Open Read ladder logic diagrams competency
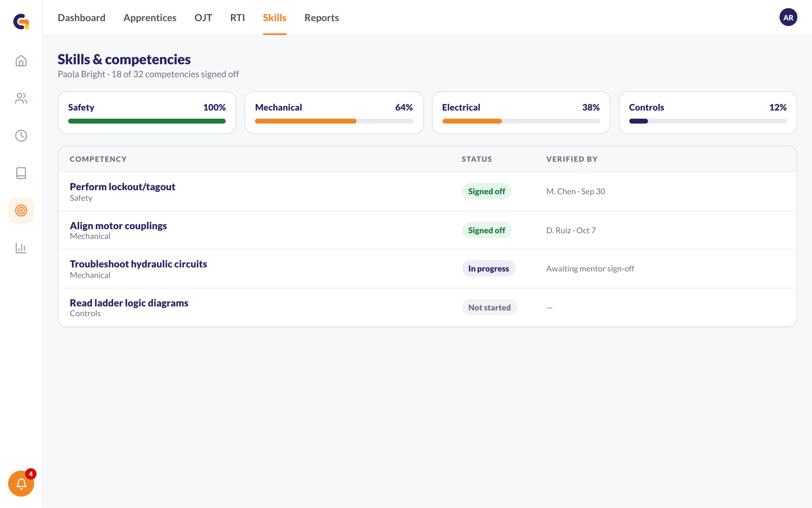The image size is (812, 508). (129, 303)
